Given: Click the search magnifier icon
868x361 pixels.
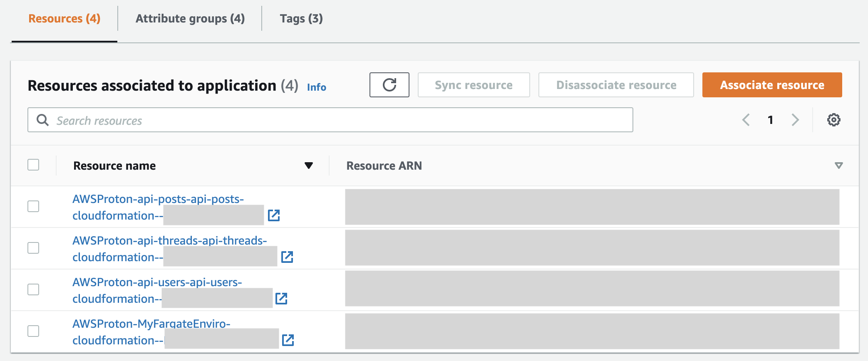Looking at the screenshot, I should (x=42, y=120).
